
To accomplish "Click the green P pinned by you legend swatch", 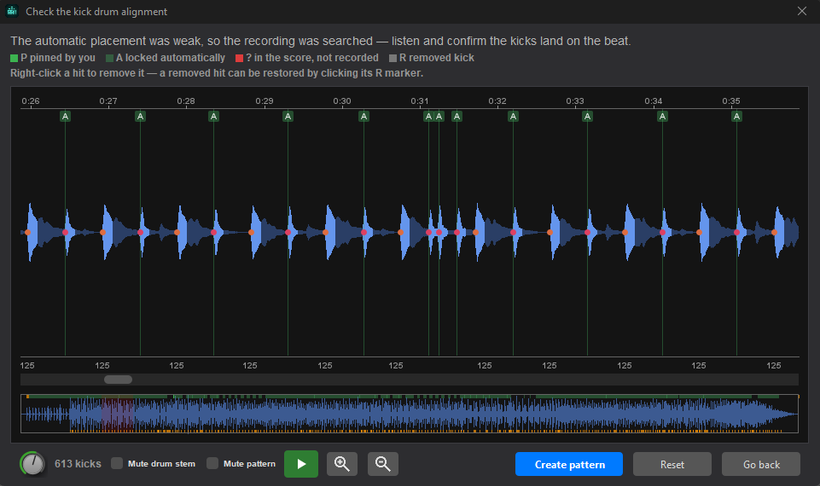I will pos(14,58).
